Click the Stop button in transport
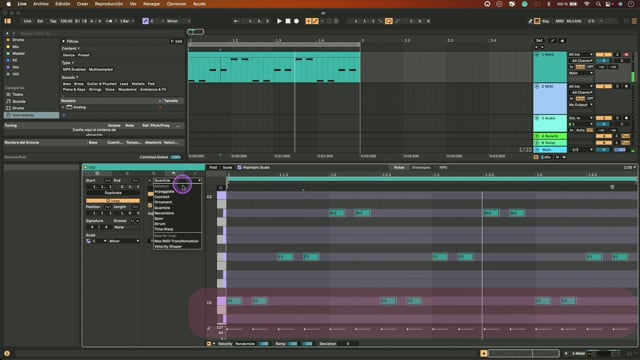The width and height of the screenshot is (640, 360). click(288, 21)
